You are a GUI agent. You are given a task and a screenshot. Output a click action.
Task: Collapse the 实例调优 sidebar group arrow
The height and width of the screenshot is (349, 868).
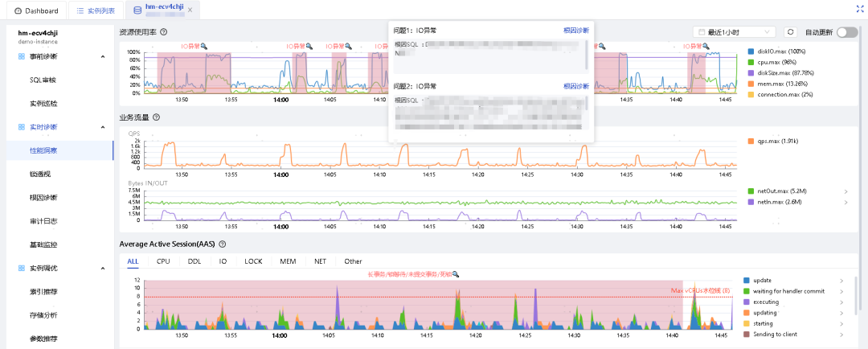102,268
